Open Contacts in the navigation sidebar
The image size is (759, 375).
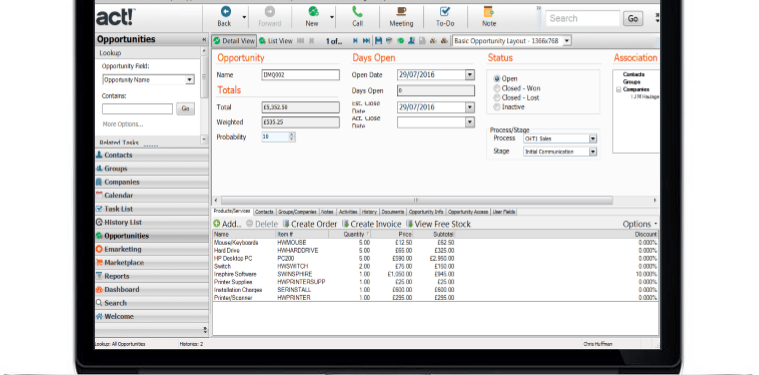pos(152,155)
